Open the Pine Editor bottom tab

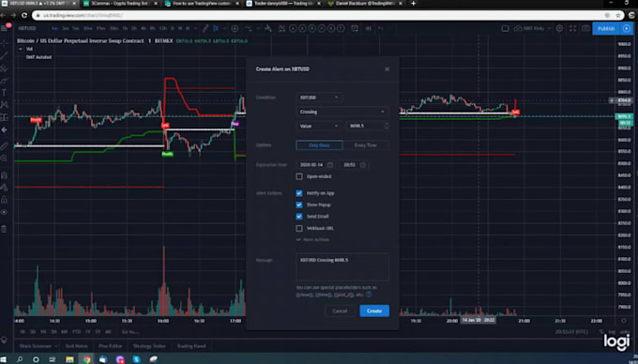click(x=111, y=346)
